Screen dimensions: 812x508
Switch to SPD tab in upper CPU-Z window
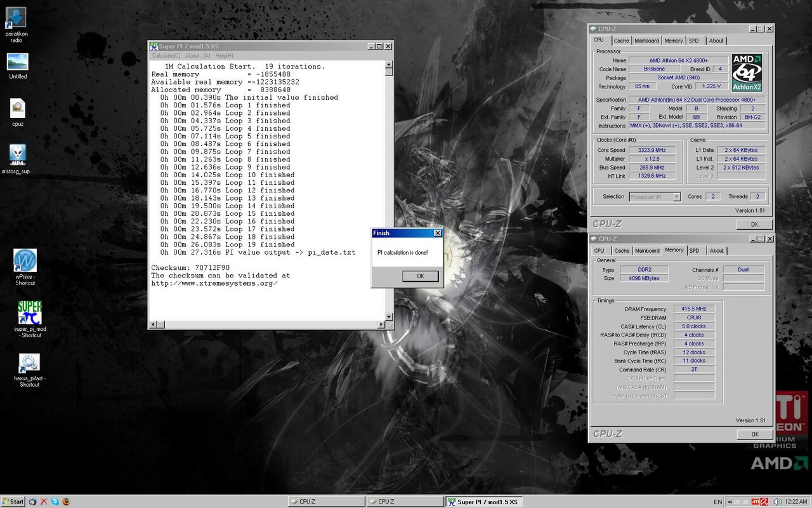click(694, 41)
